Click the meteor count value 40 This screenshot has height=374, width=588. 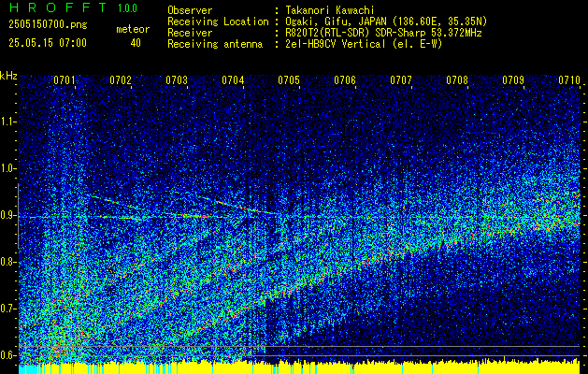136,43
